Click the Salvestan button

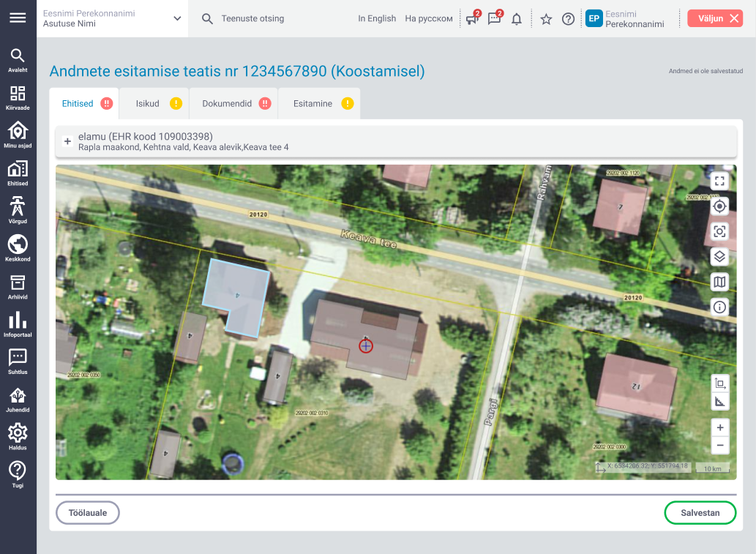[x=700, y=513]
